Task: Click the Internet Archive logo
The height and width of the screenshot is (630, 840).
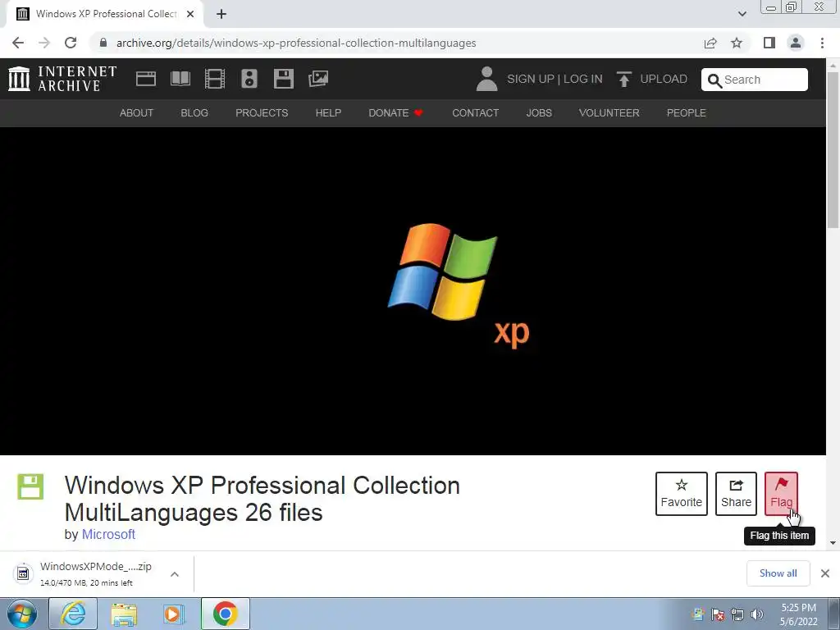Action: click(62, 79)
